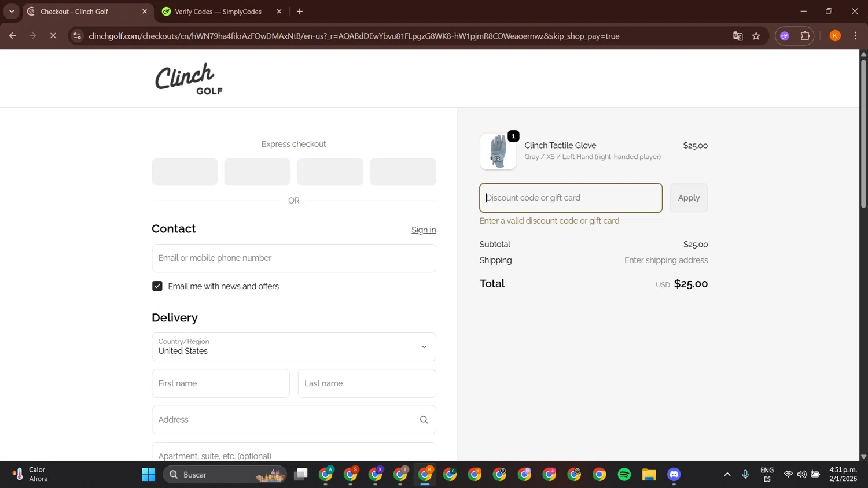Screen dimensions: 868x488
Task: Click the browser address bar URL
Action: click(x=354, y=36)
